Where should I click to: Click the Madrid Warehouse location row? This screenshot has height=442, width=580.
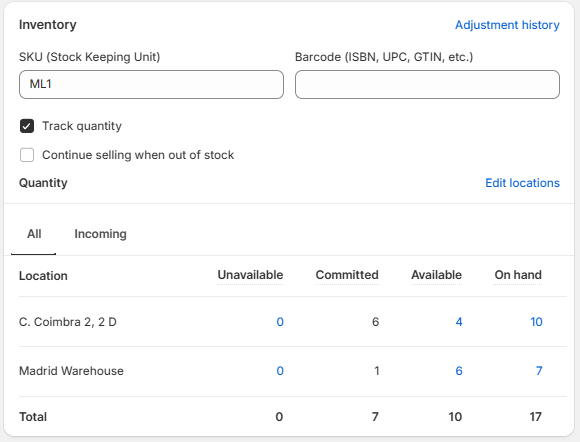[293, 371]
